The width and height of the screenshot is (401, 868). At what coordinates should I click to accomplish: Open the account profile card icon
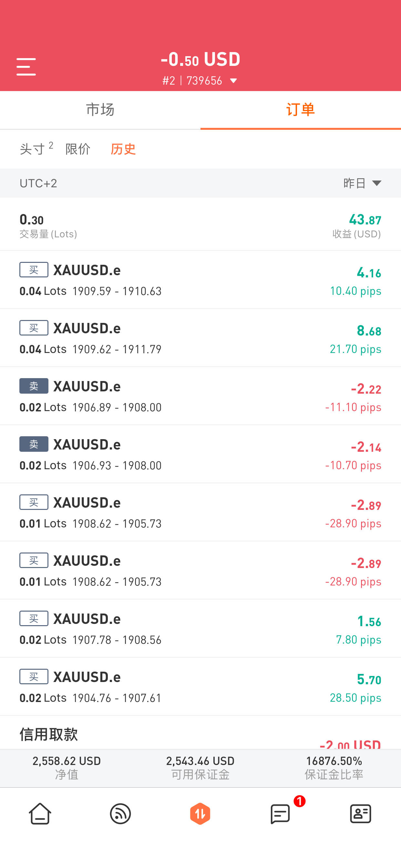pos(361,813)
